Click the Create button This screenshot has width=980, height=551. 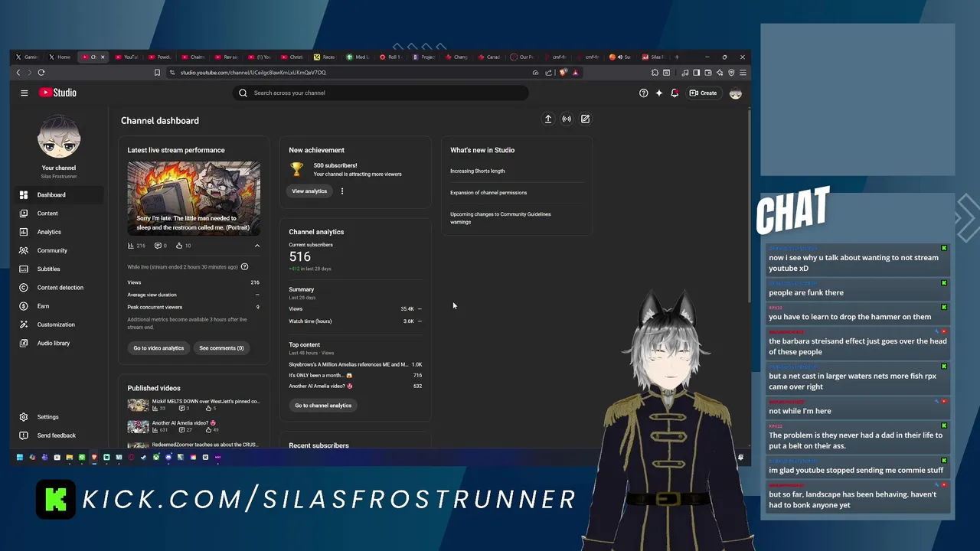pos(703,93)
